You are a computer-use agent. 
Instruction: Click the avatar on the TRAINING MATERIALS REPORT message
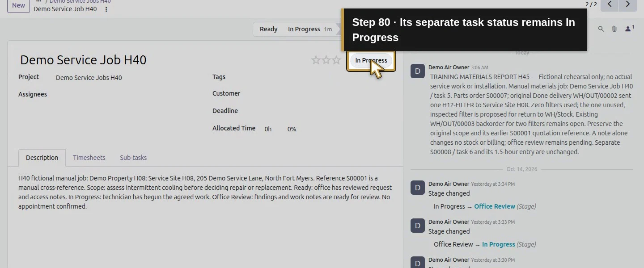point(418,71)
